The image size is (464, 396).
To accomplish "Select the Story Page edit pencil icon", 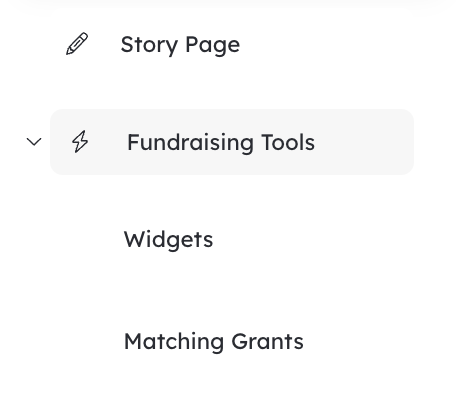I will coord(77,44).
